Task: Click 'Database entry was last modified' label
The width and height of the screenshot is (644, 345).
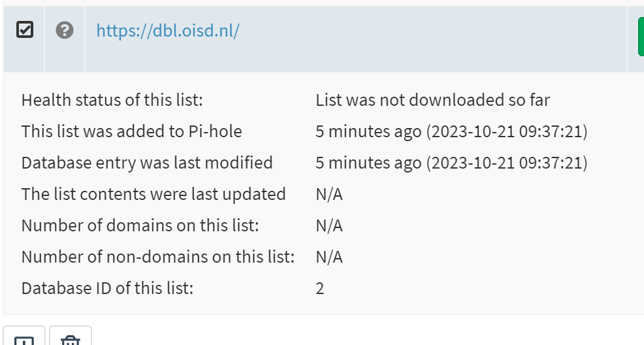Action: 147,163
